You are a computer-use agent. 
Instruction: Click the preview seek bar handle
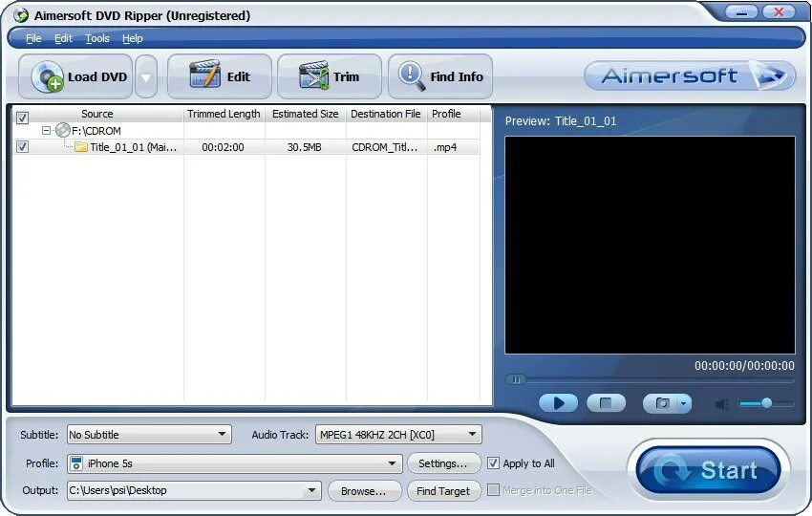[x=516, y=379]
